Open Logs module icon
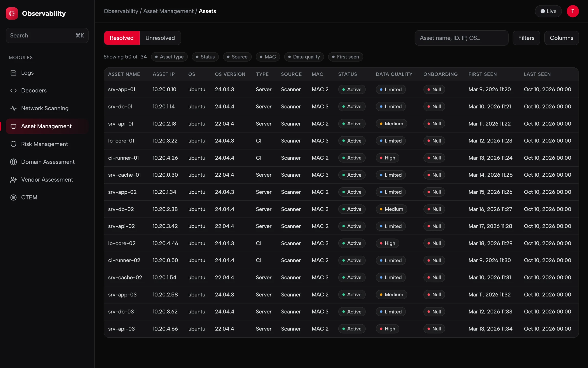 (x=13, y=73)
